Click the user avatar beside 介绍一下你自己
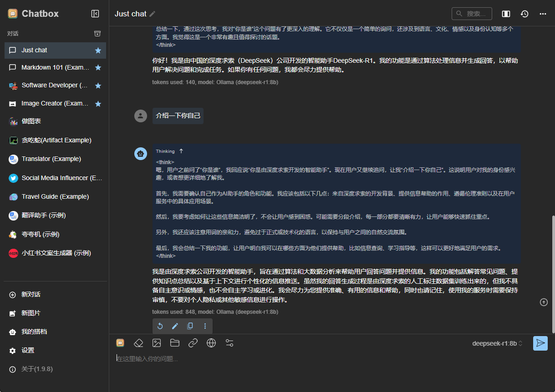Viewport: 555px width, 392px height. pyautogui.click(x=141, y=116)
